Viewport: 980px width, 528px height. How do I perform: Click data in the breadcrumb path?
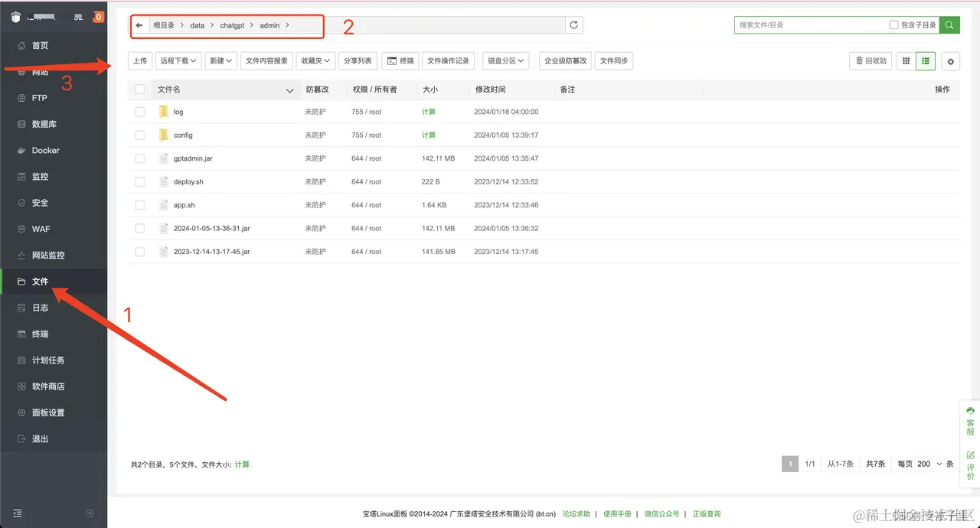(x=198, y=25)
